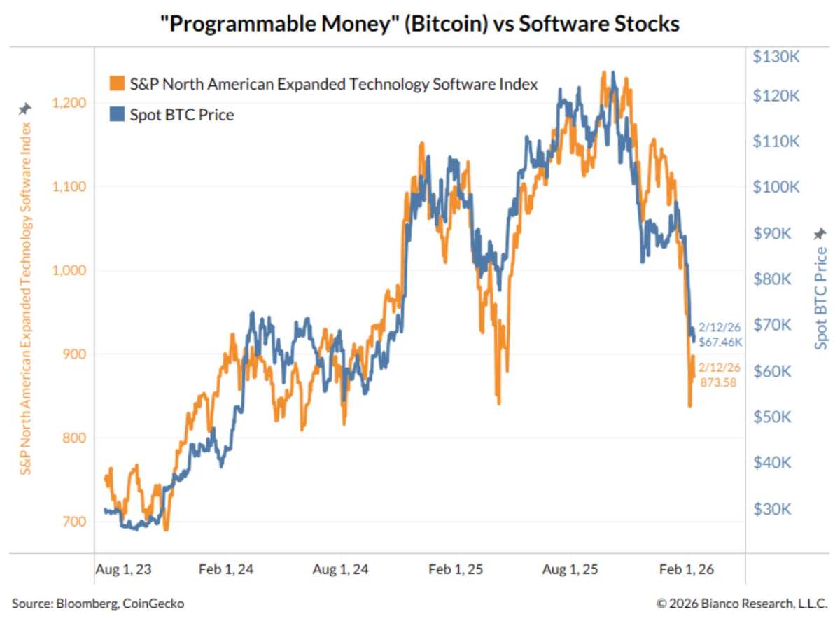840x619 pixels.
Task: Click the chart title Programmable Money text
Action: (x=420, y=23)
